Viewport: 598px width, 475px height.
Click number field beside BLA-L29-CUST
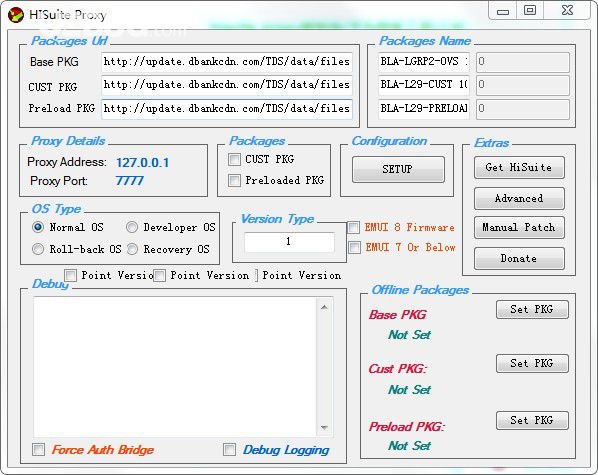coord(523,85)
